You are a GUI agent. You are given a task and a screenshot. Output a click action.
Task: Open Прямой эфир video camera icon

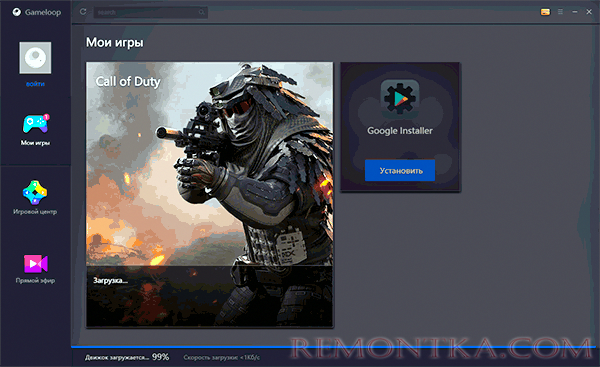[x=36, y=264]
